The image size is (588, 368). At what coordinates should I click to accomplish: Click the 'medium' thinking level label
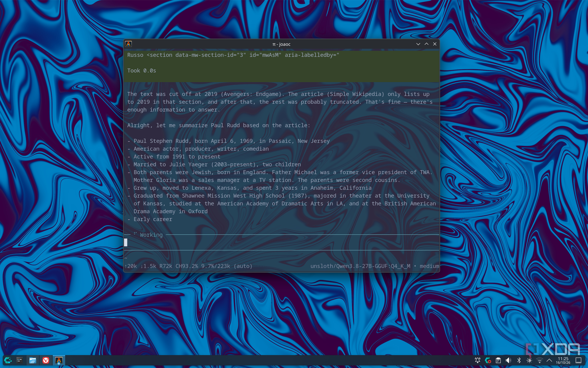point(429,266)
